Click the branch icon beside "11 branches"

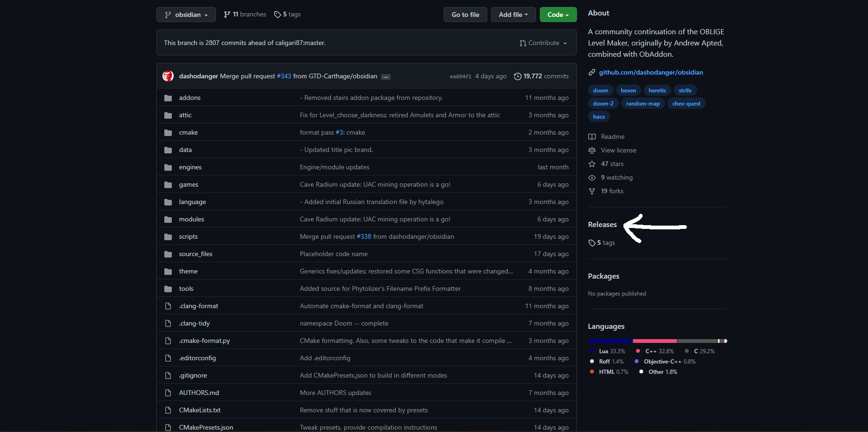[227, 14]
